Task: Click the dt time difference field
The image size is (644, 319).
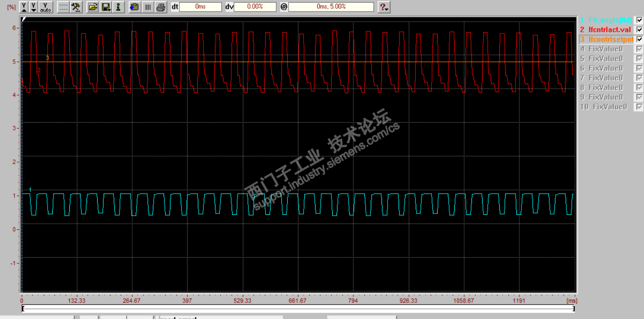Action: click(x=200, y=7)
